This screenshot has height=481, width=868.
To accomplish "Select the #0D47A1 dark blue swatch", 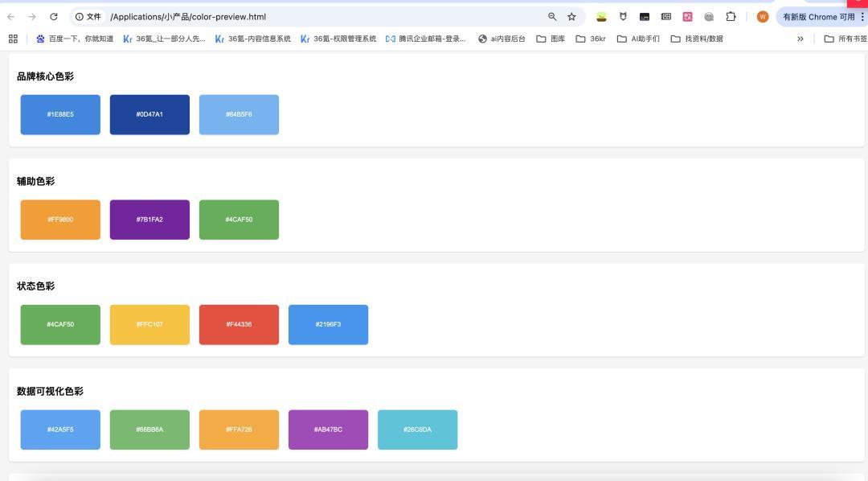I will click(149, 115).
